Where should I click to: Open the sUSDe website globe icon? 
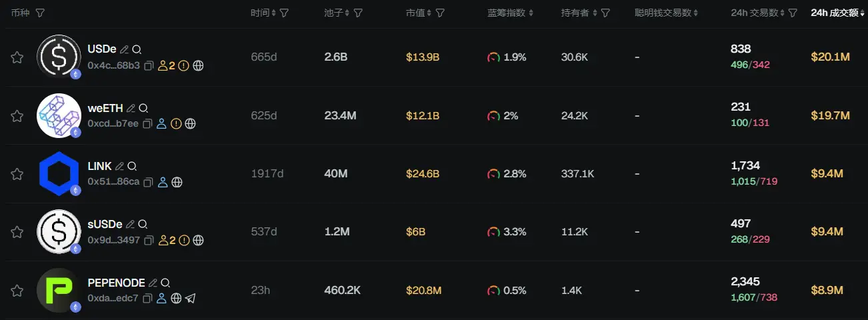198,240
